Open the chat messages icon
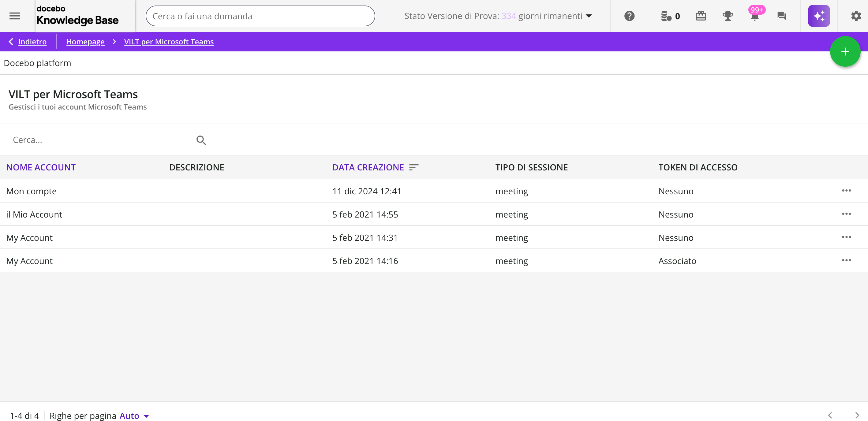 tap(781, 16)
